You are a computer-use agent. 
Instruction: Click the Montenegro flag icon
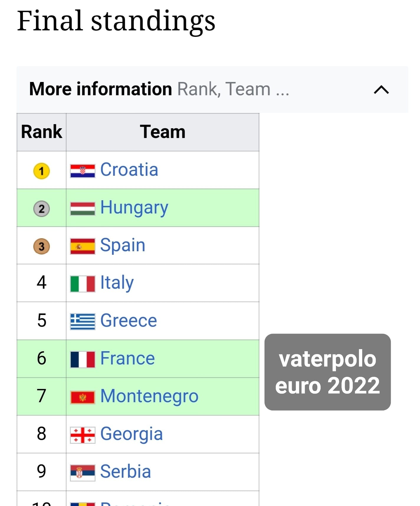(x=83, y=397)
